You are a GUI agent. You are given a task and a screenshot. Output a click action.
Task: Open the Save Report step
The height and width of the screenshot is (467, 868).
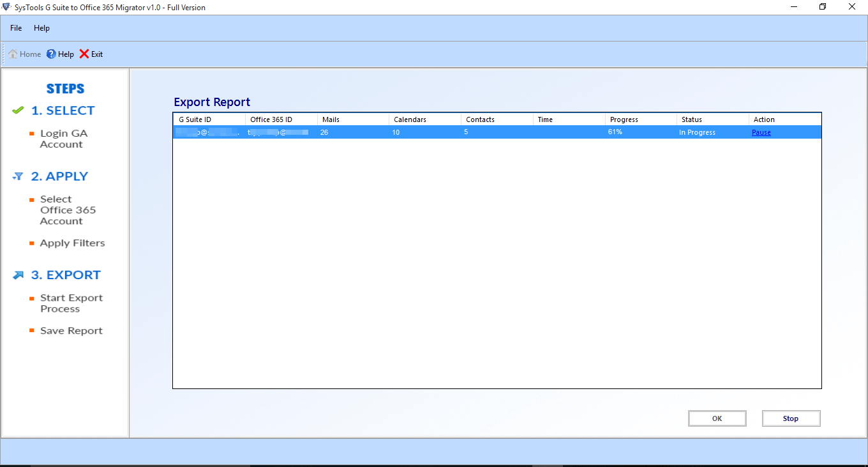click(71, 330)
